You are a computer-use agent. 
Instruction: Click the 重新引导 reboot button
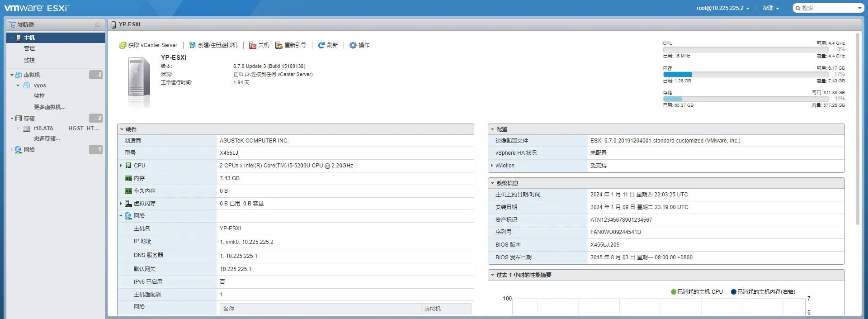point(291,45)
